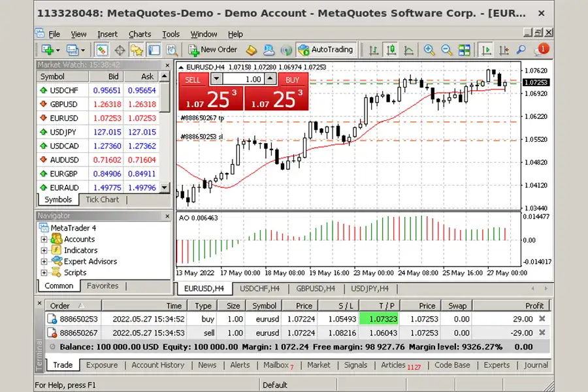Close order 888650267 with X
588x392 pixels.
(x=542, y=333)
